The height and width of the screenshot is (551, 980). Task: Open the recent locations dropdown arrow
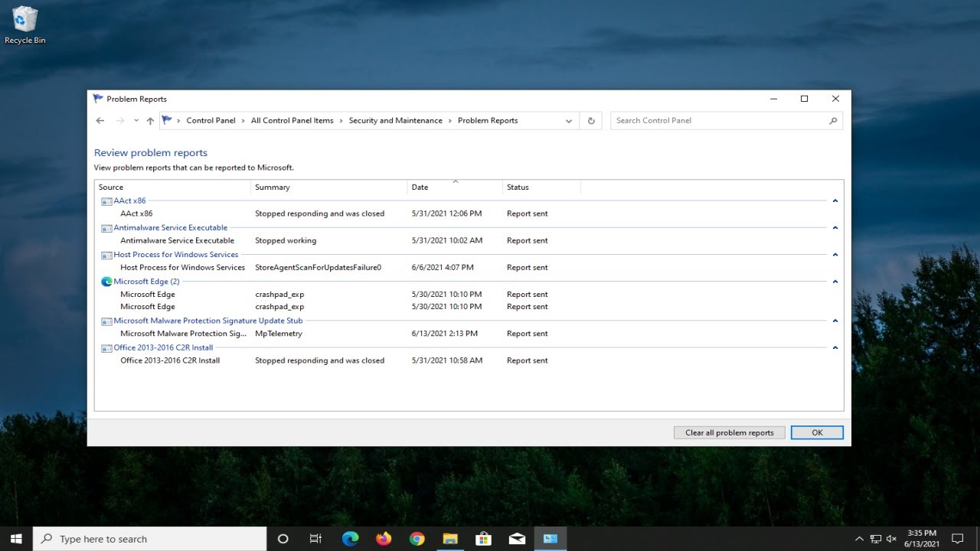136,121
